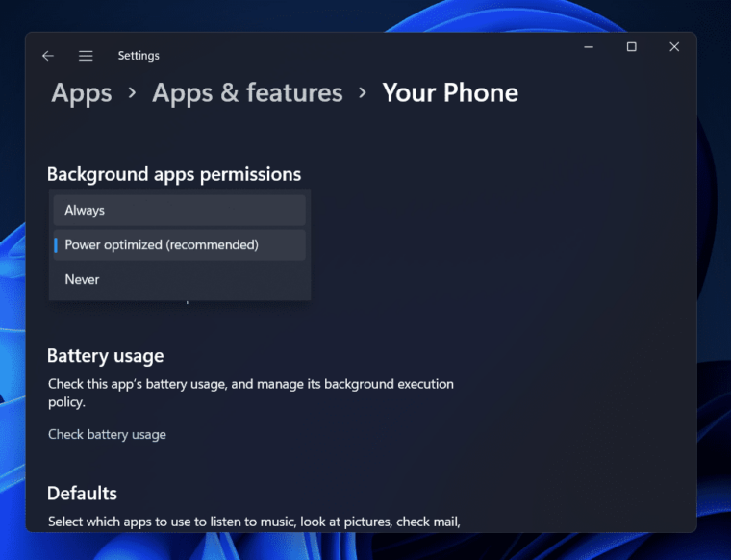Screen dimensions: 731x560
Task: Open the hamburger navigation menu
Action: [86, 56]
